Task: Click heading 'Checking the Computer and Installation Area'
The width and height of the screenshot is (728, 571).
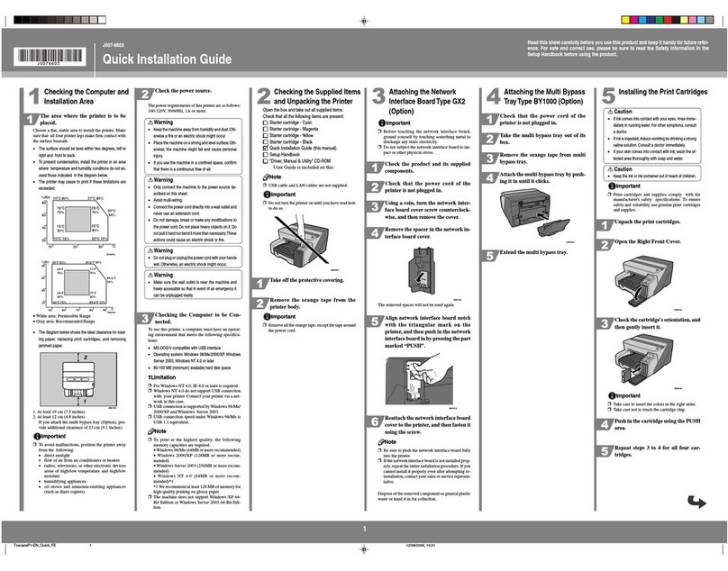Action: click(x=86, y=96)
